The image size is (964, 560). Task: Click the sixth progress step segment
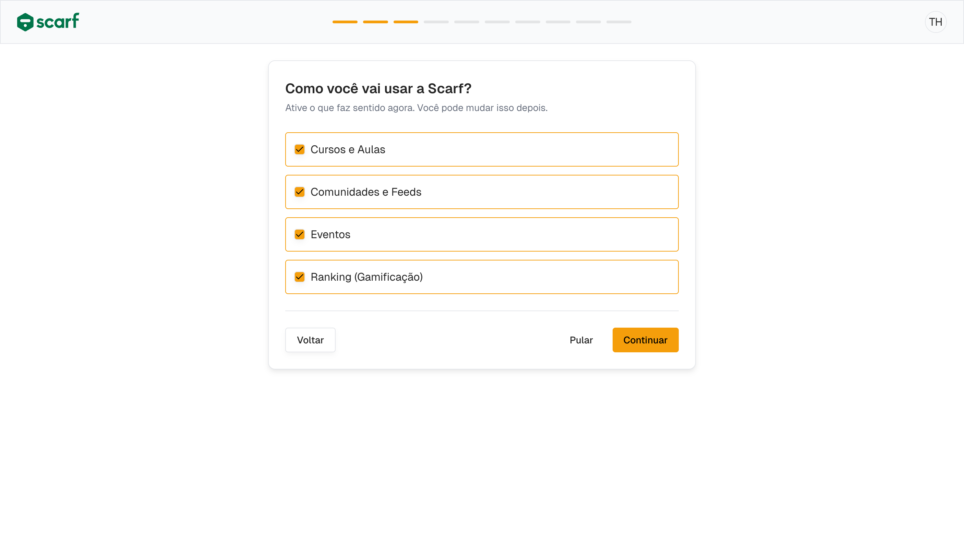(497, 22)
